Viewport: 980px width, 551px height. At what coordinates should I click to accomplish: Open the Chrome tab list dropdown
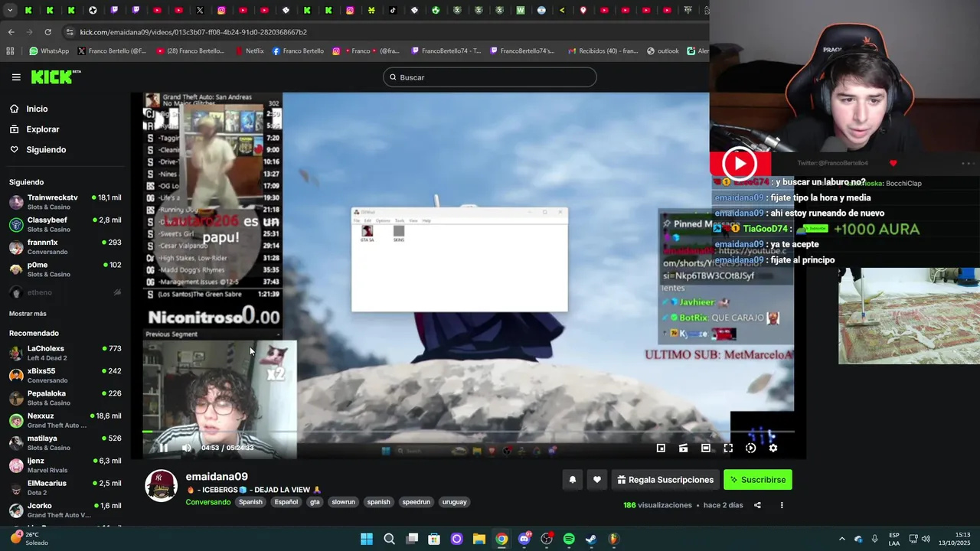(x=10, y=11)
